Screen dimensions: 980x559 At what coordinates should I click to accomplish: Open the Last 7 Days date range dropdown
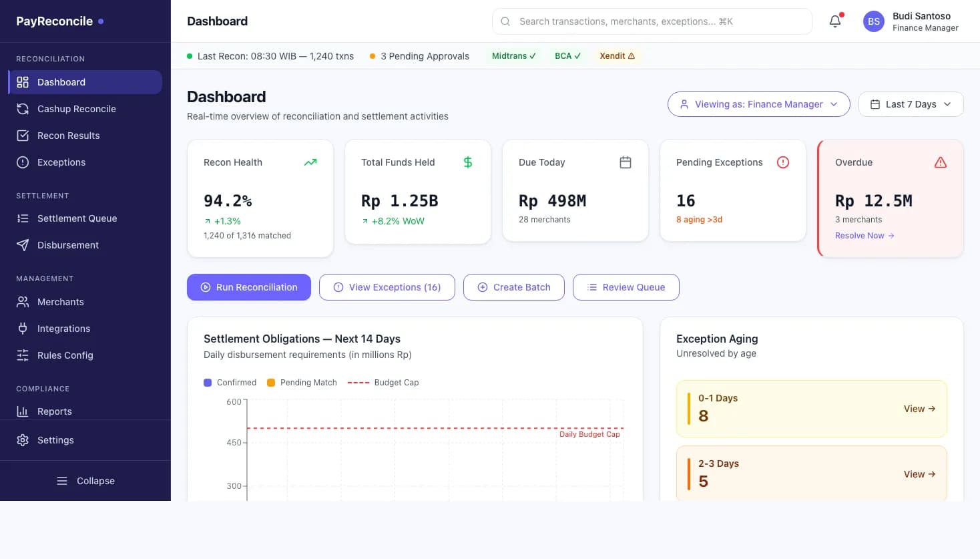911,104
